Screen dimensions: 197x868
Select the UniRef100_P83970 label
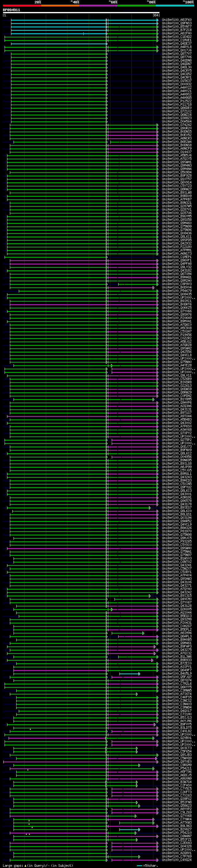tap(177, 531)
